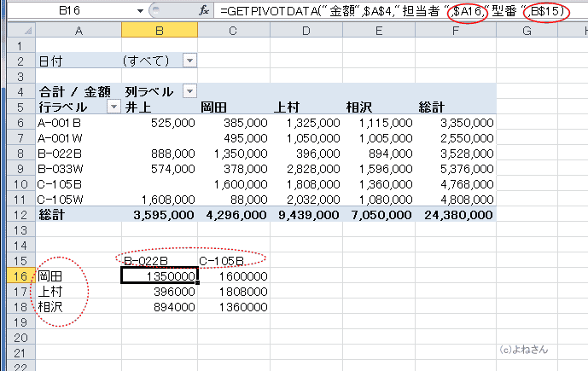The width and height of the screenshot is (588, 371).
Task: Click the B-033W row label
Action: (x=61, y=169)
